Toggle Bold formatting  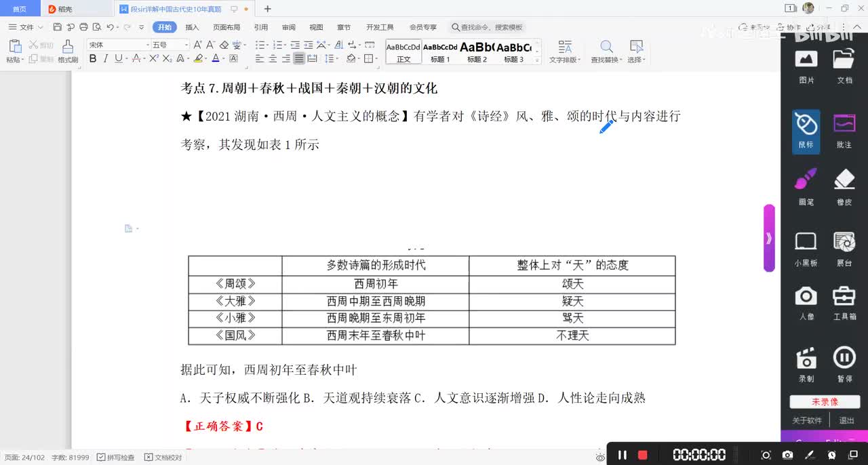click(93, 59)
